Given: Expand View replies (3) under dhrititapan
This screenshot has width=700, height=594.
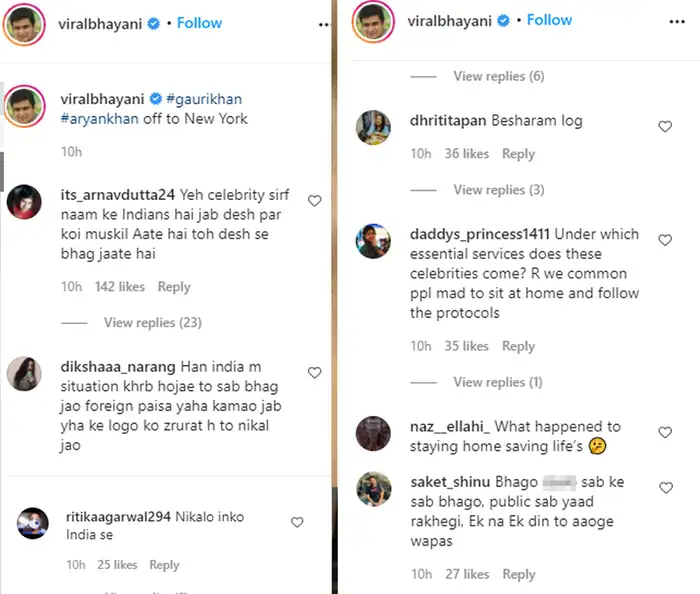Looking at the screenshot, I should pos(498,190).
